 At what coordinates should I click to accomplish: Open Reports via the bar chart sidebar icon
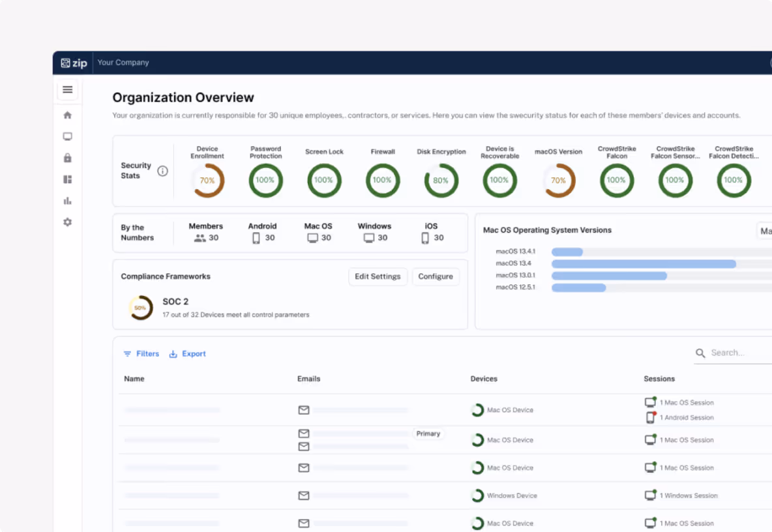tap(67, 201)
